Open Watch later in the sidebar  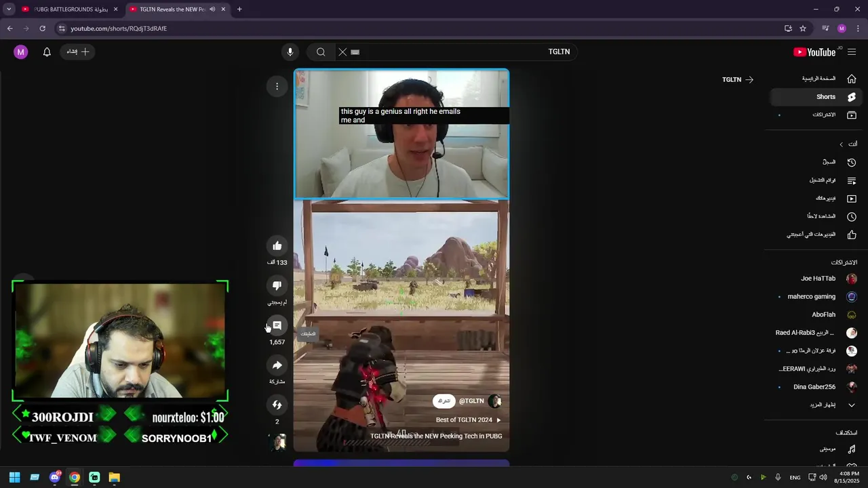click(815, 217)
